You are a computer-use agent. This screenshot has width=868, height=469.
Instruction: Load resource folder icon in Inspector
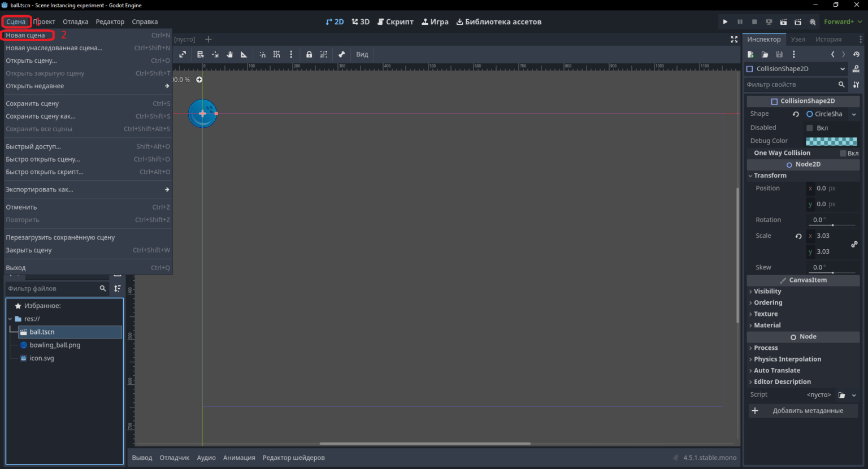click(x=765, y=54)
